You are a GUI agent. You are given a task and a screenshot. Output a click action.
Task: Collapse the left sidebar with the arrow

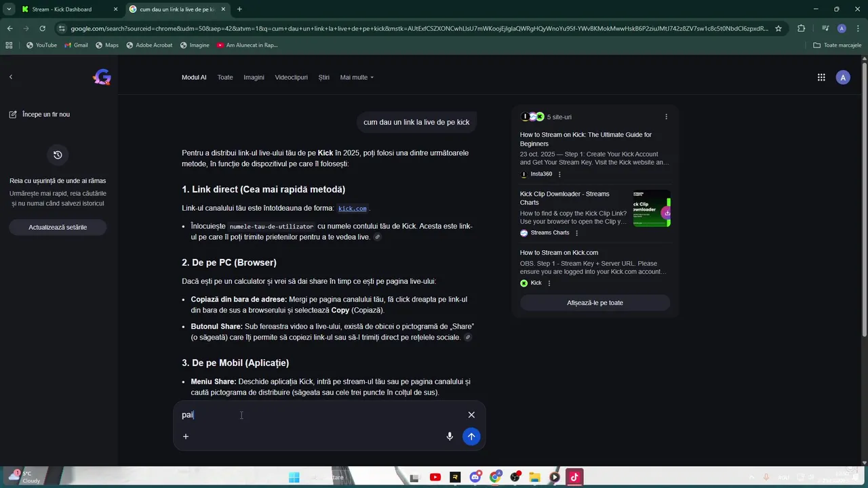(11, 77)
